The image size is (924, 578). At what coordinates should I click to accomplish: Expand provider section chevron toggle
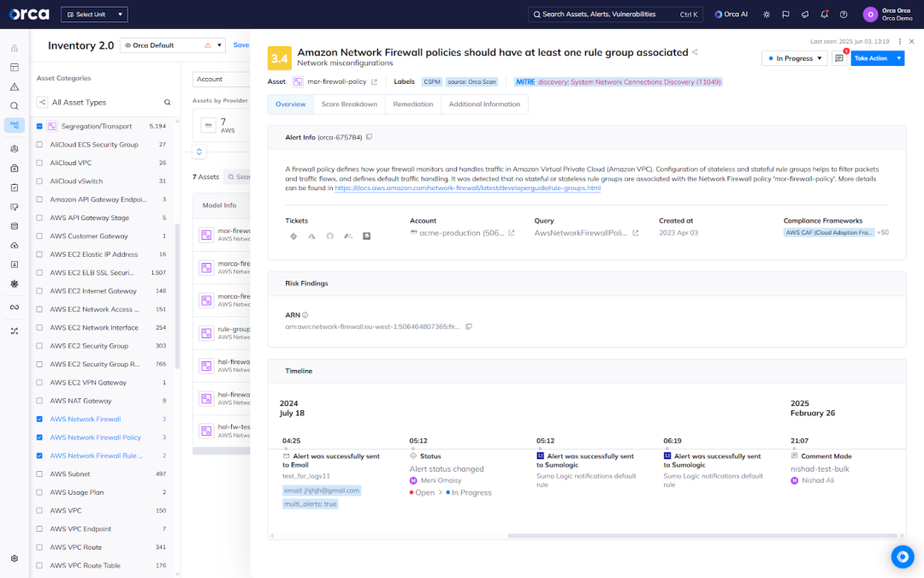[x=199, y=152]
